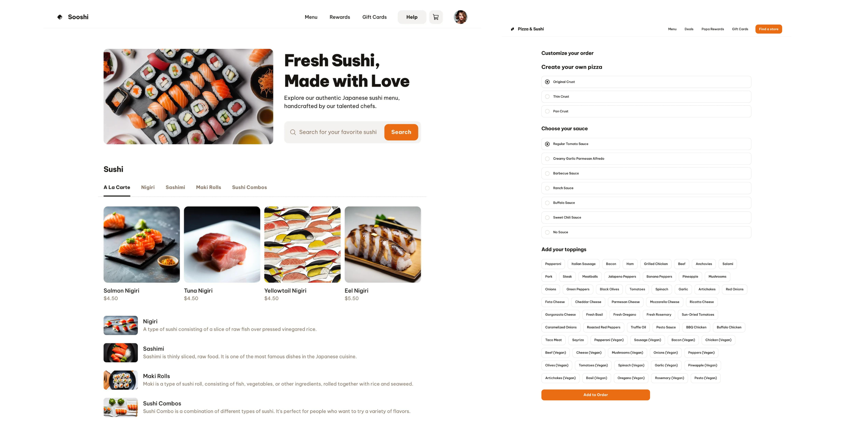Select the Thin Crust radio option

point(646,97)
